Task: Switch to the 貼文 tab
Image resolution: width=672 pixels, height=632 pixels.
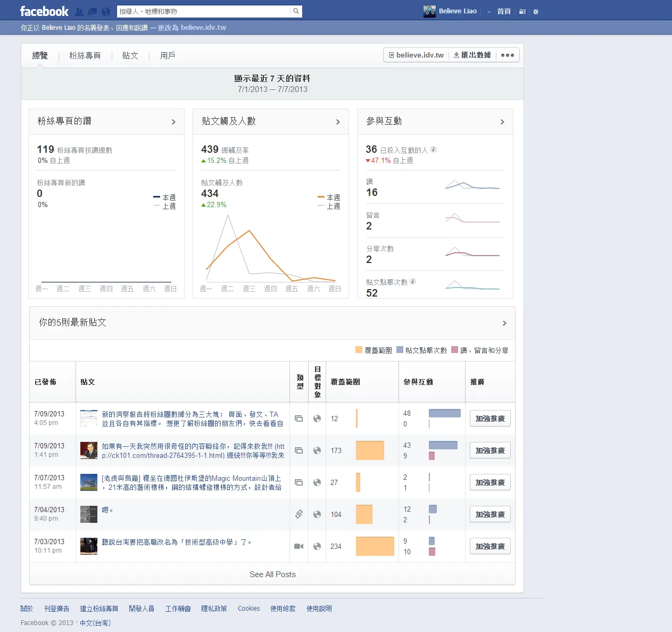Action: pyautogui.click(x=130, y=55)
